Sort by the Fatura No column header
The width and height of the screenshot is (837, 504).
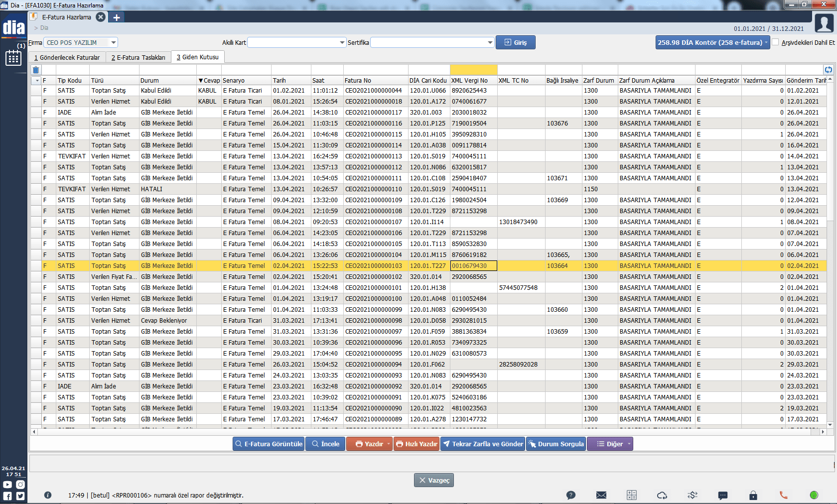(375, 80)
